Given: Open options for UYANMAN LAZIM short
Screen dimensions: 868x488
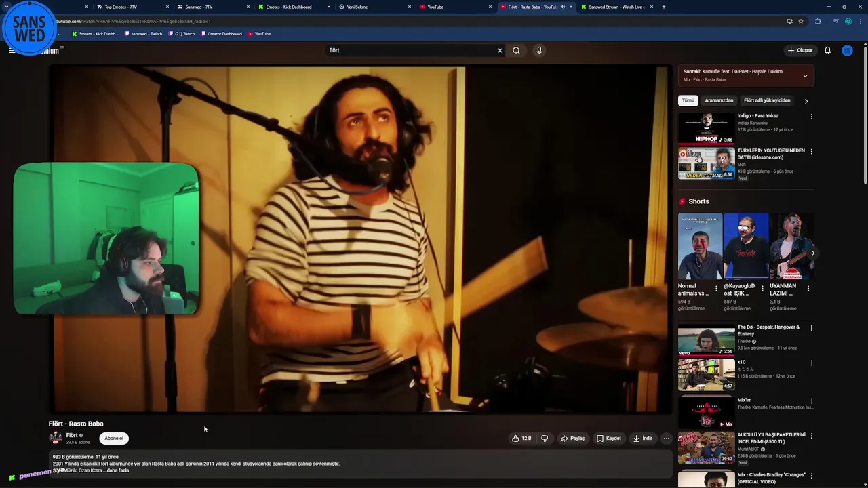Looking at the screenshot, I should [808, 289].
